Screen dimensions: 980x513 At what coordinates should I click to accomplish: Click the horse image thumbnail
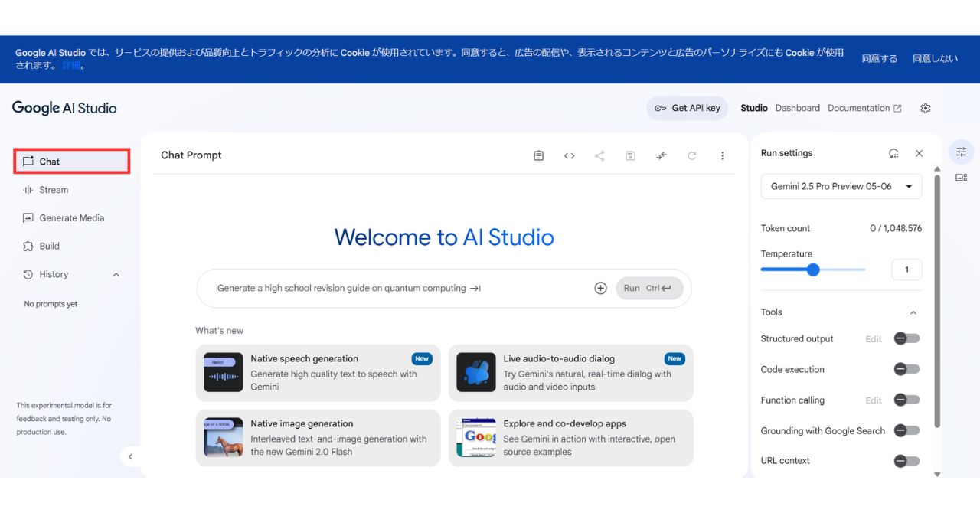click(x=224, y=438)
